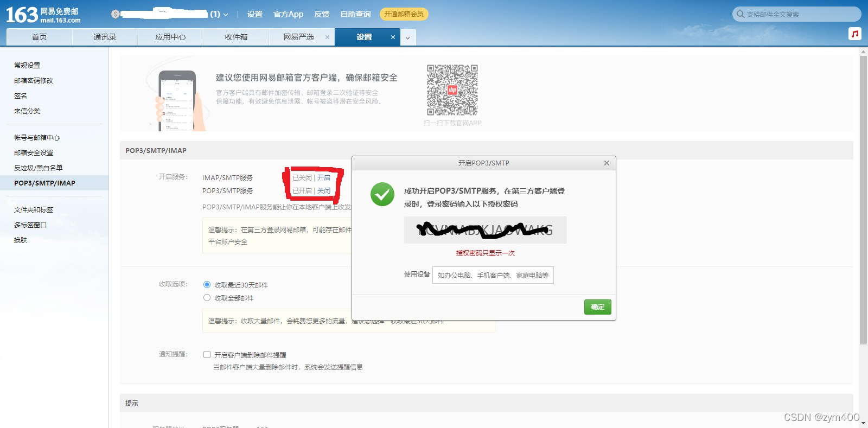Viewport: 868px width, 428px height.
Task: Open the 应用中心 tab
Action: [170, 37]
